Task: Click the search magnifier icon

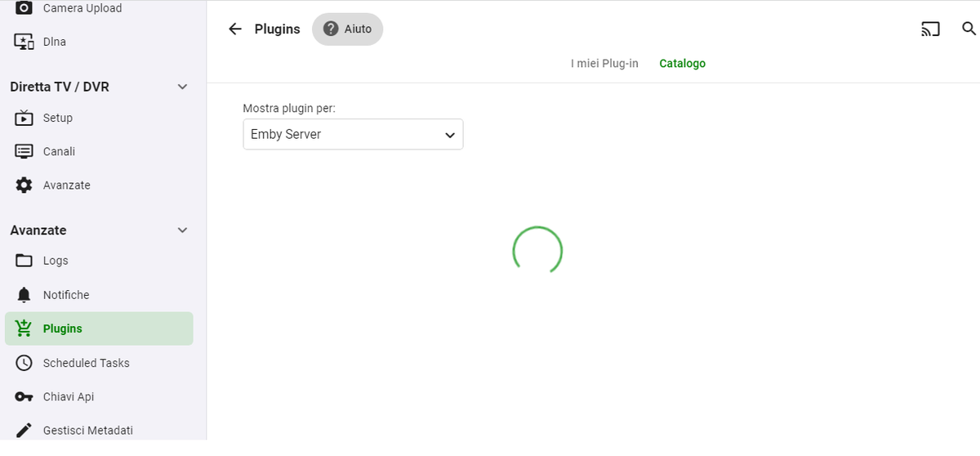Action: click(969, 29)
